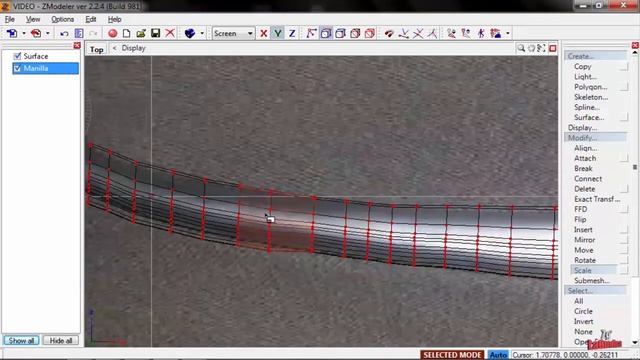640x360 pixels.
Task: Click the Export file toolbar icon
Action: [36, 33]
